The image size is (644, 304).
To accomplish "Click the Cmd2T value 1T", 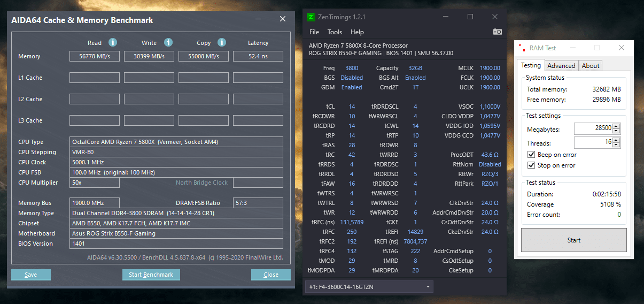I will point(415,87).
